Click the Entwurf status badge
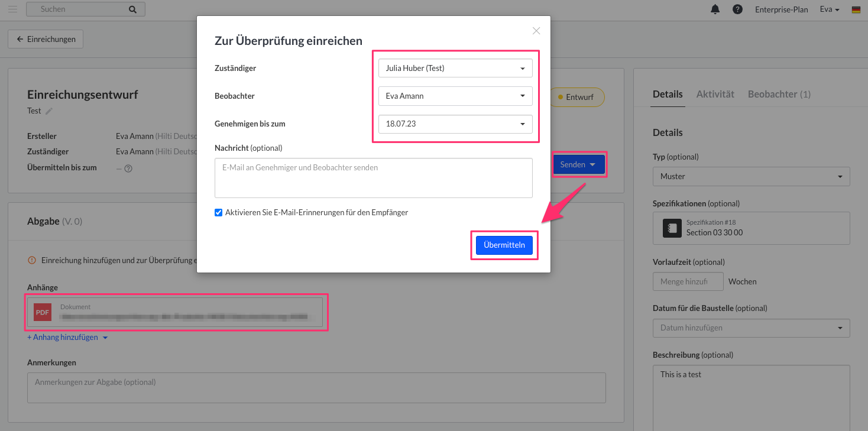This screenshot has height=431, width=868. [576, 97]
